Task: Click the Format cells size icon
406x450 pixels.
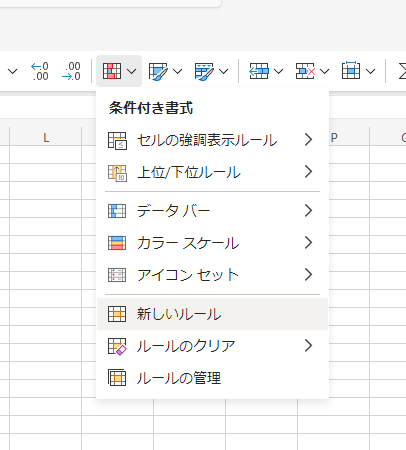Action: (x=351, y=70)
